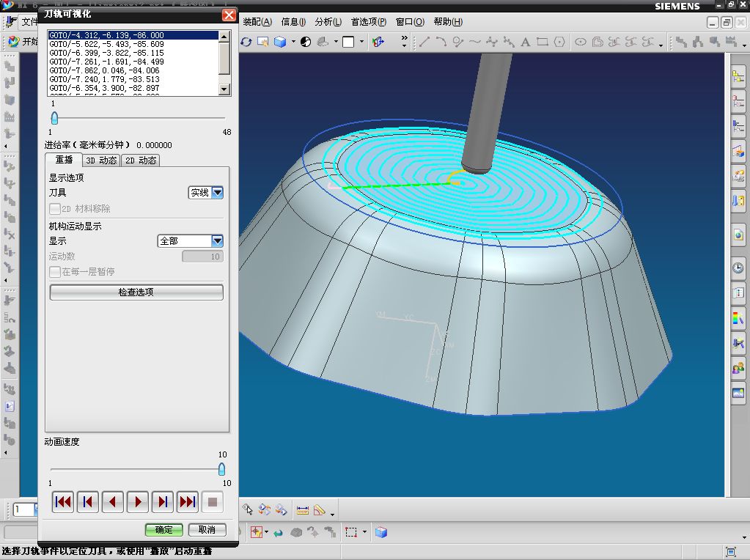The width and height of the screenshot is (750, 560).
Task: Open the 分析(L) menu
Action: [x=328, y=21]
